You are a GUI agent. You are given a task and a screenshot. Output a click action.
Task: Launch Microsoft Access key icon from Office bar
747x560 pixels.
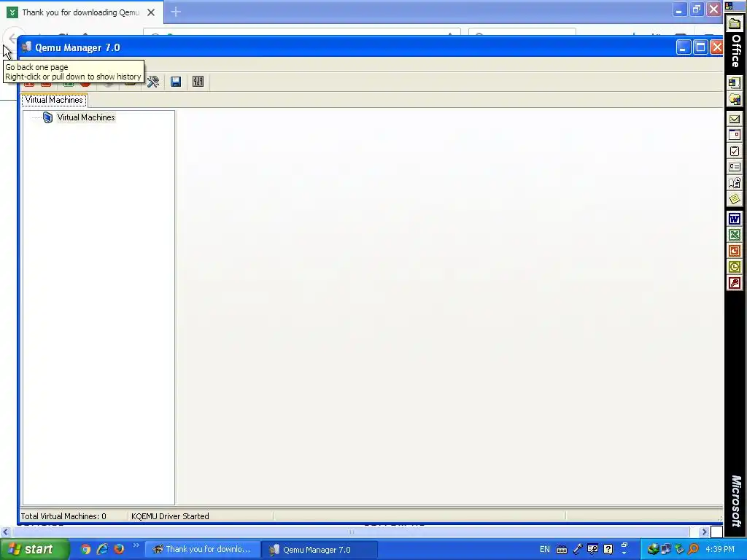(735, 284)
